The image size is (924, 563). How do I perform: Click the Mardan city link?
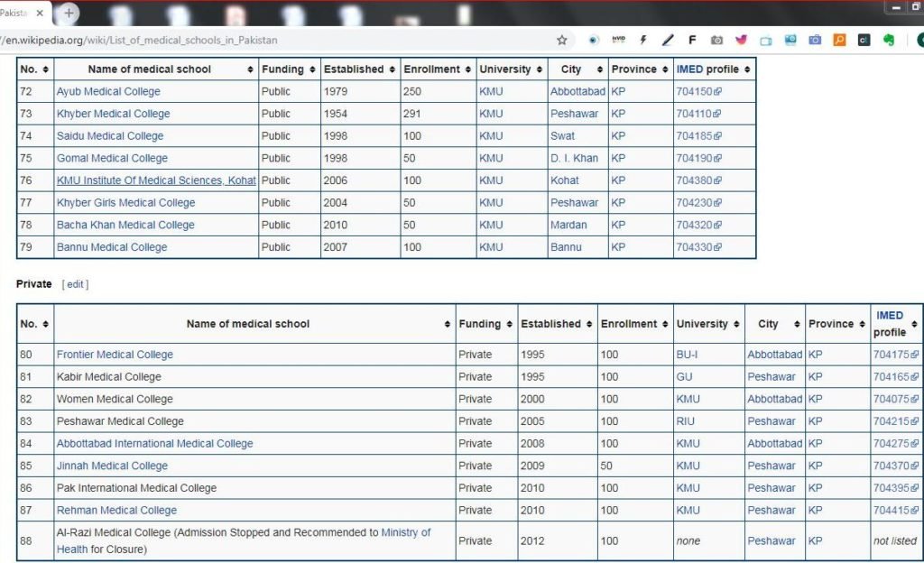(568, 225)
